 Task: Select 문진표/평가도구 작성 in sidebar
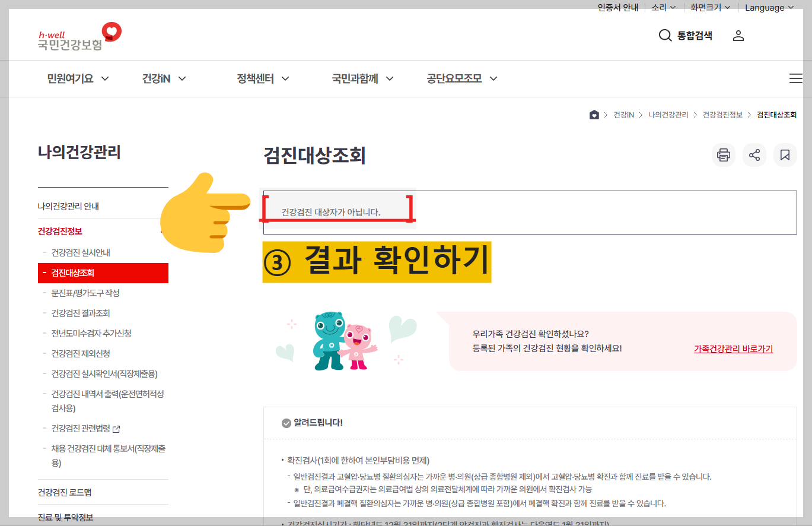coord(85,293)
